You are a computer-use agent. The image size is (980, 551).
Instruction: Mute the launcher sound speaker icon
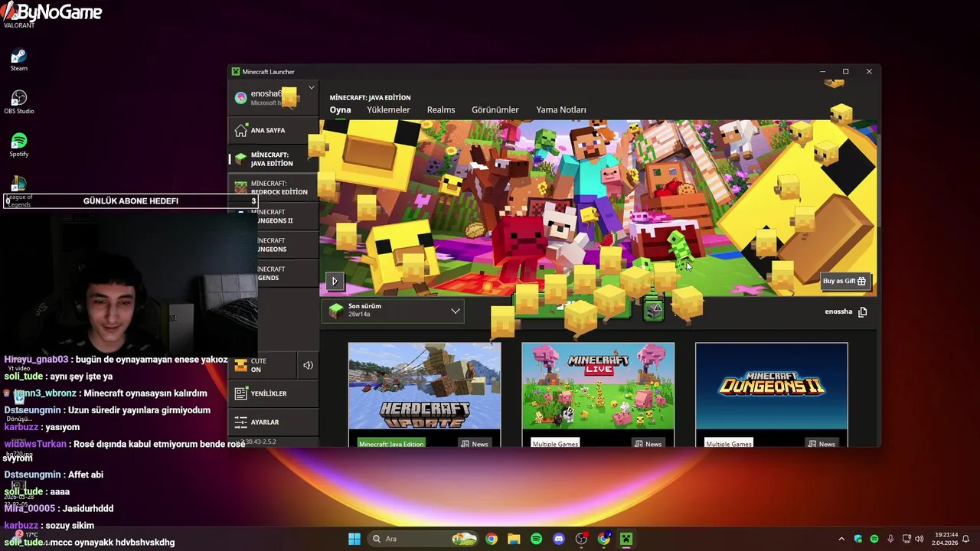click(308, 365)
